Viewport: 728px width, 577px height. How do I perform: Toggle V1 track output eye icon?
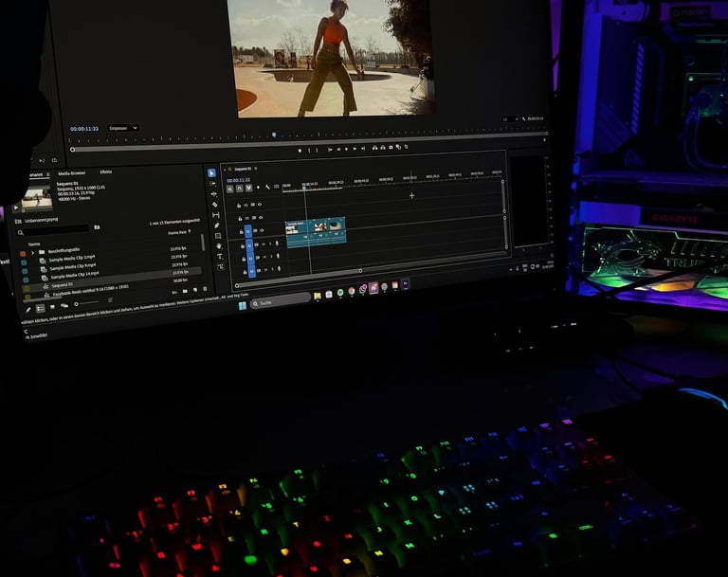coord(262,230)
